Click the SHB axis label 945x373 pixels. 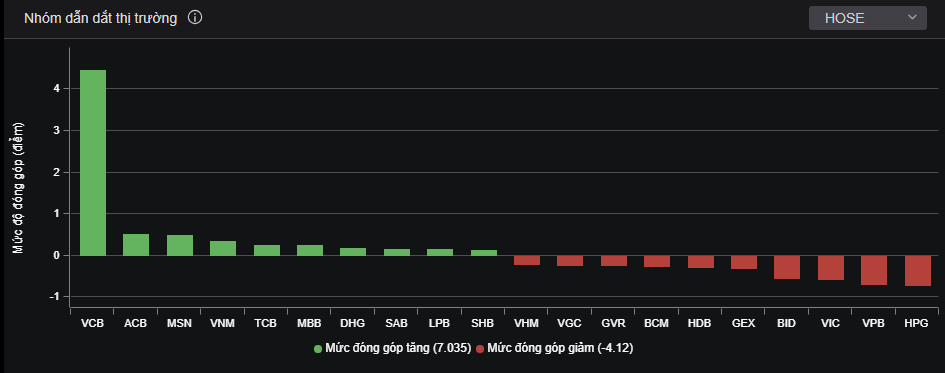point(483,324)
